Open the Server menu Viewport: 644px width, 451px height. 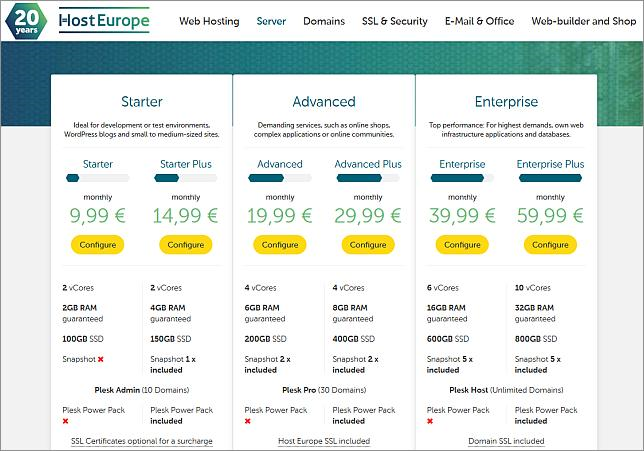[x=271, y=21]
